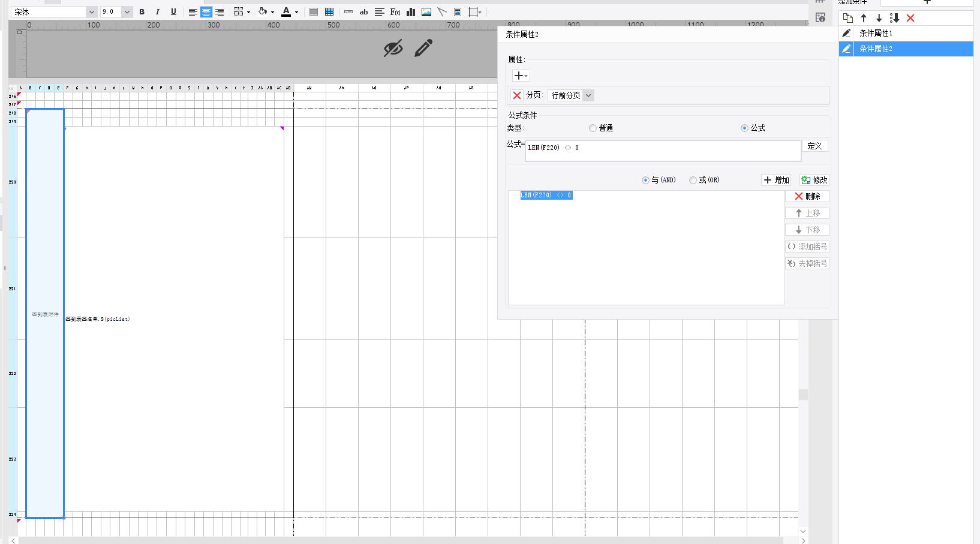Screen dimensions: 980x544
Task: Insert a sub-report element
Action: [x=458, y=12]
